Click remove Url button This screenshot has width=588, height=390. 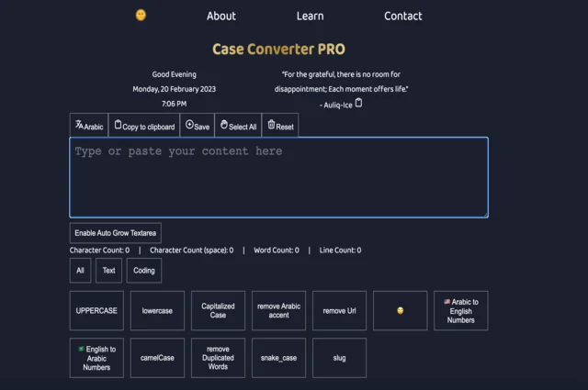point(339,310)
